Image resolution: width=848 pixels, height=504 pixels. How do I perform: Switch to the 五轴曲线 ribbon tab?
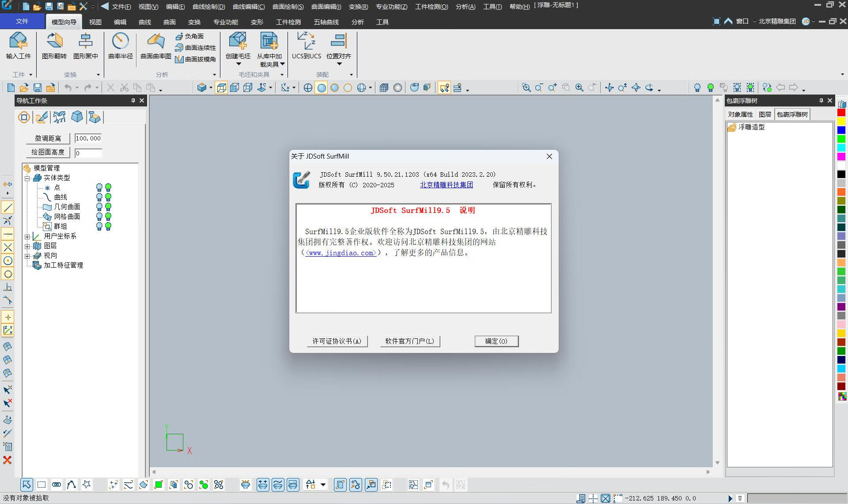click(326, 22)
